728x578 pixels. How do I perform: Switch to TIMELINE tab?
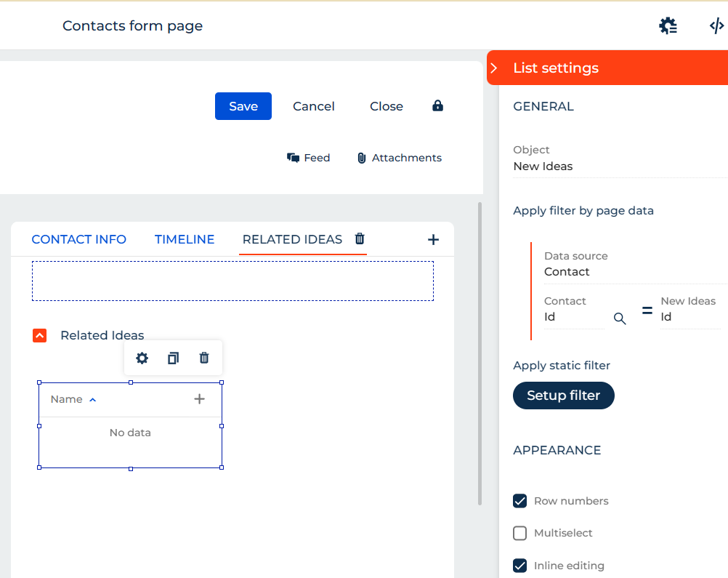click(185, 239)
